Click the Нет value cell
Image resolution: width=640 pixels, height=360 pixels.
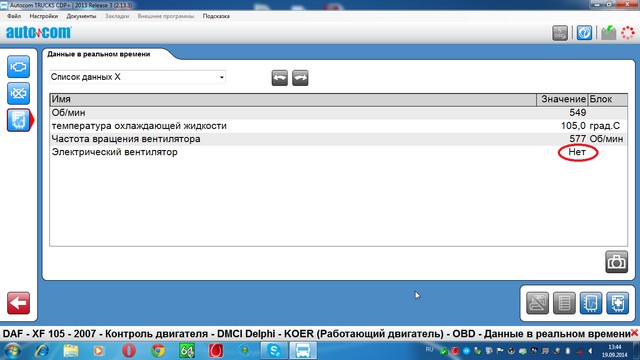577,152
